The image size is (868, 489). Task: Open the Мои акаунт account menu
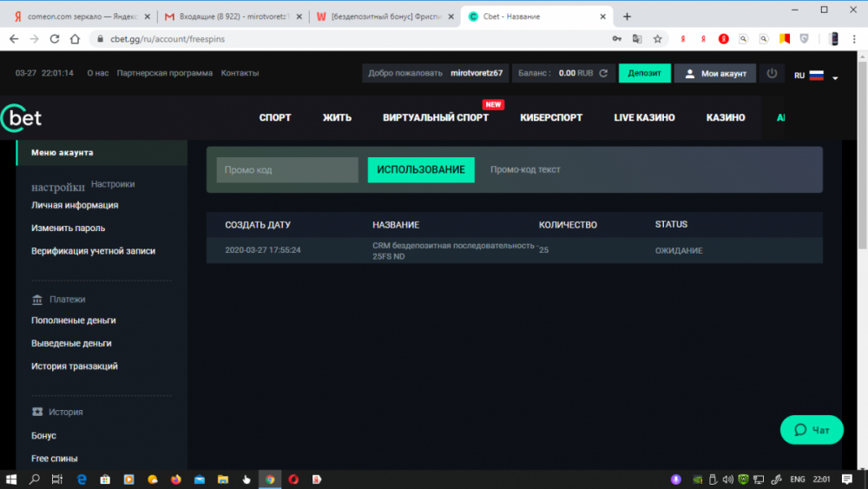pyautogui.click(x=715, y=74)
